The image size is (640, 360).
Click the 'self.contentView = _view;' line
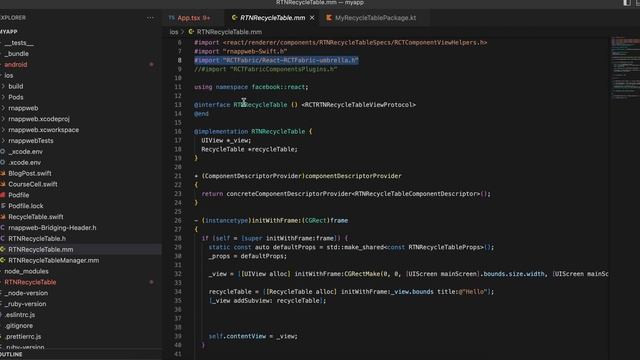pos(253,336)
